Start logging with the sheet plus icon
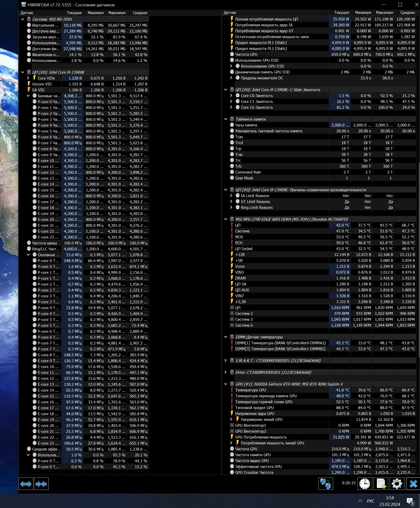 (381, 484)
